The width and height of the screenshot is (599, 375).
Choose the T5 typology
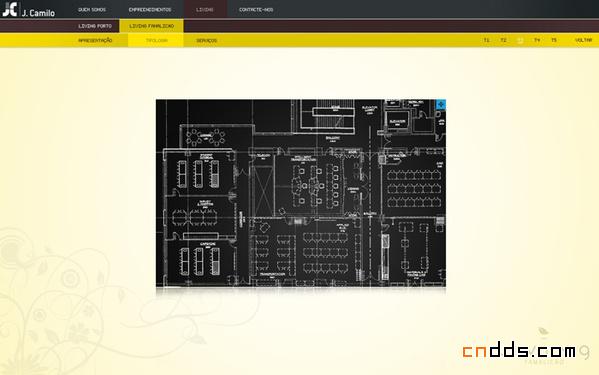(554, 40)
